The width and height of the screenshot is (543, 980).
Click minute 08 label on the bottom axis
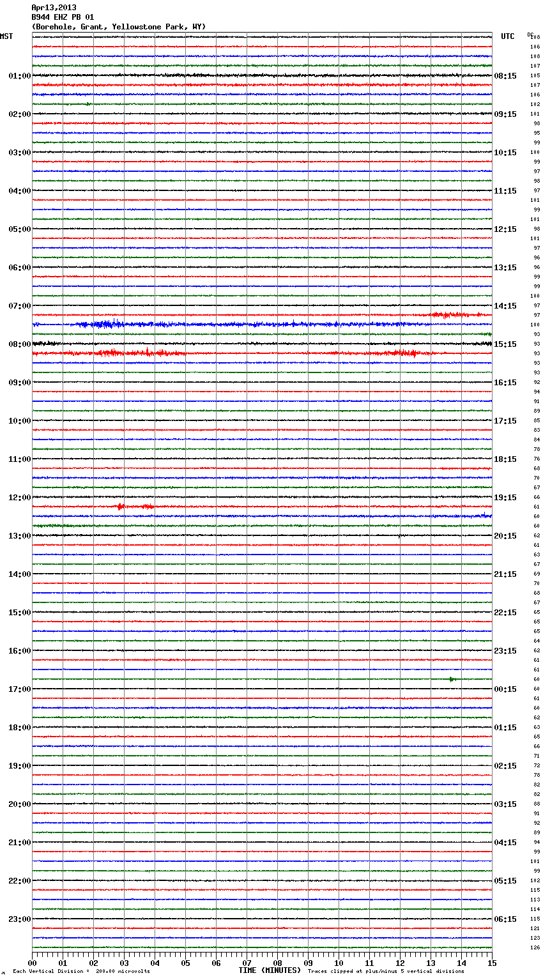click(x=277, y=963)
